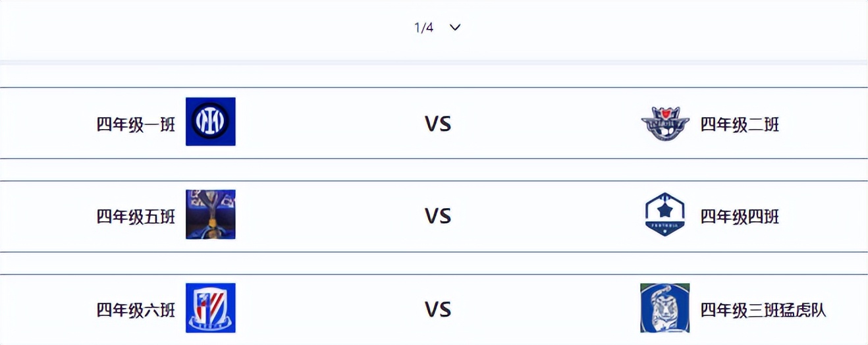Click VS between 四年级一班 and 四年级二班
Screen dimensions: 868x345
(438, 124)
